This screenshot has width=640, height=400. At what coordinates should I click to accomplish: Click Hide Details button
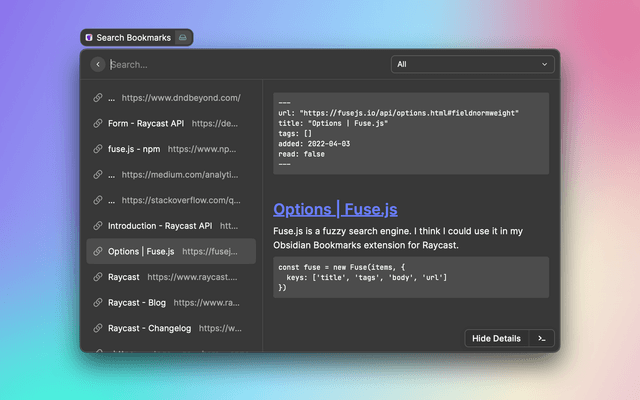coord(496,338)
